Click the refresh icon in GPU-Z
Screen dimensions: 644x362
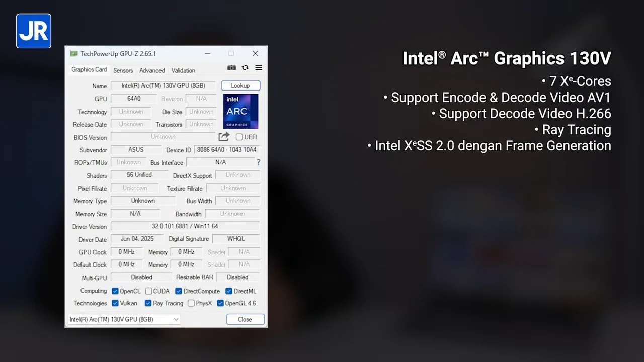(245, 68)
